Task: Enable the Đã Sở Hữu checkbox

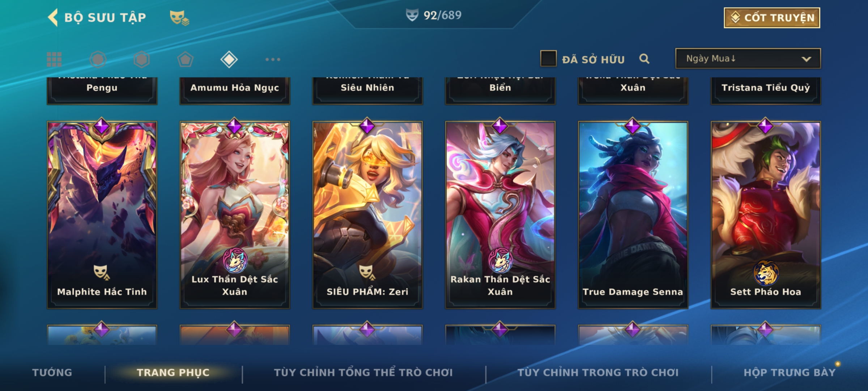Action: [x=548, y=59]
